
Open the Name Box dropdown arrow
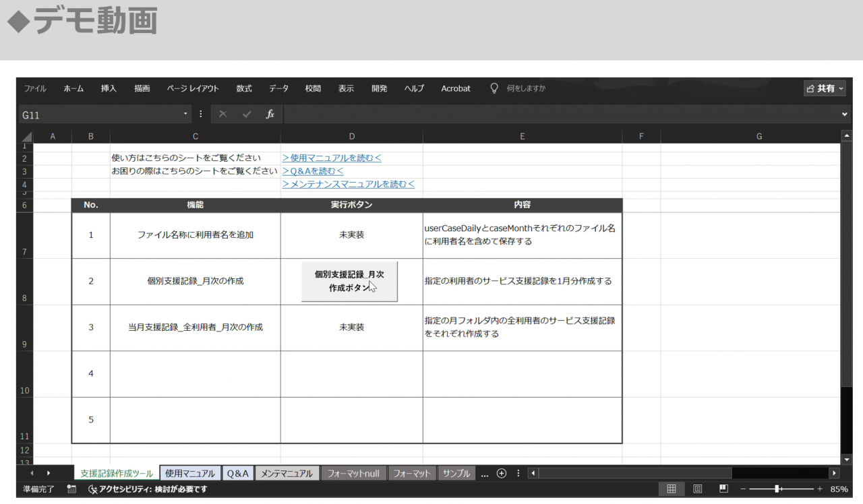coord(186,115)
